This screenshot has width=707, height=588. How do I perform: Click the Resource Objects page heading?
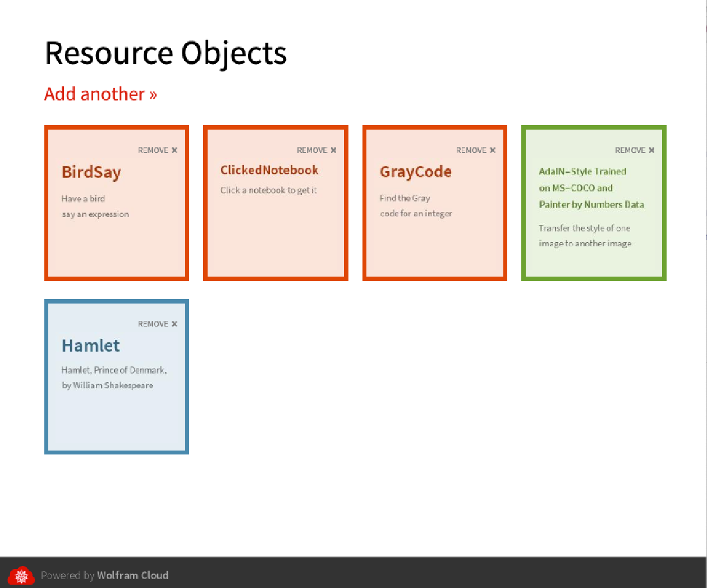click(166, 53)
